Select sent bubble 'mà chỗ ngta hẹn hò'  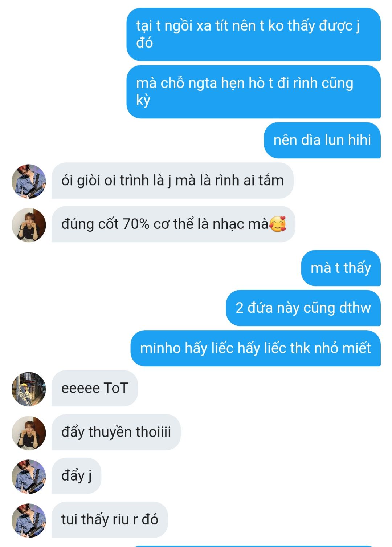pos(253,92)
